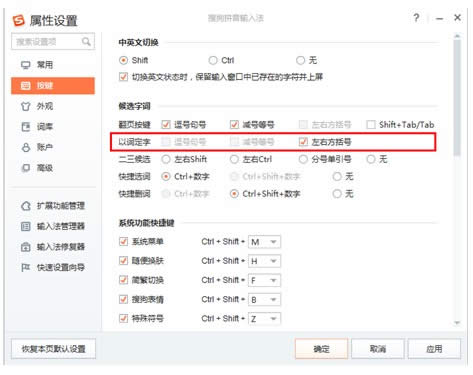The width and height of the screenshot is (473, 375).
Task: Click the 恢复本页默认设置 button
Action: click(x=53, y=349)
